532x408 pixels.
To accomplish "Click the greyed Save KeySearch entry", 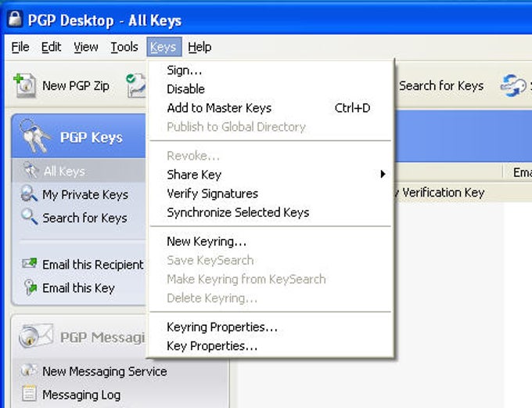I will click(x=271, y=260).
